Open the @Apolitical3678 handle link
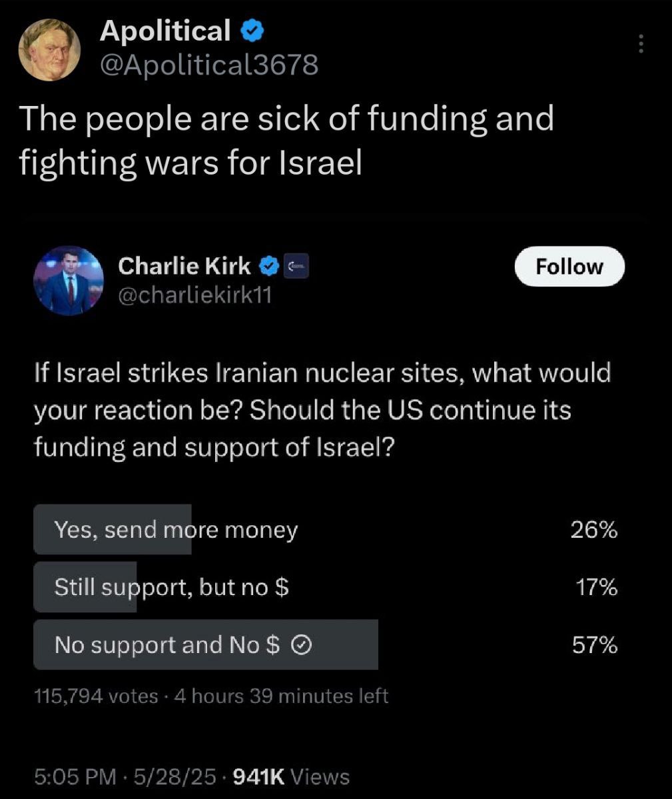672x799 pixels. click(x=209, y=65)
